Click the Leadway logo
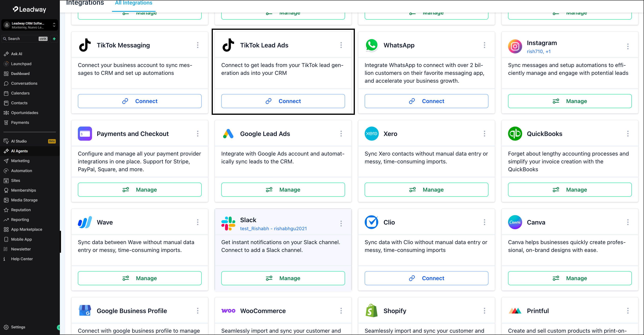 [x=29, y=9]
